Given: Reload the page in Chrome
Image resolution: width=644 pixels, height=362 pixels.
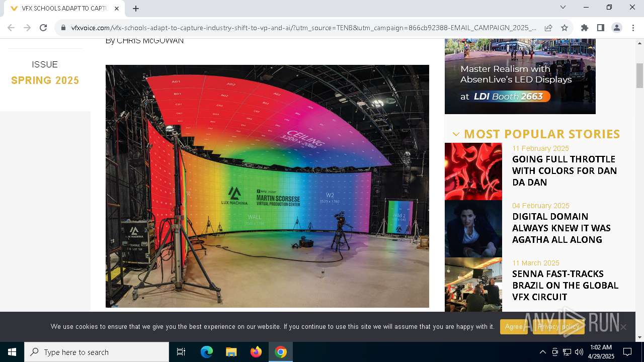Looking at the screenshot, I should (43, 28).
